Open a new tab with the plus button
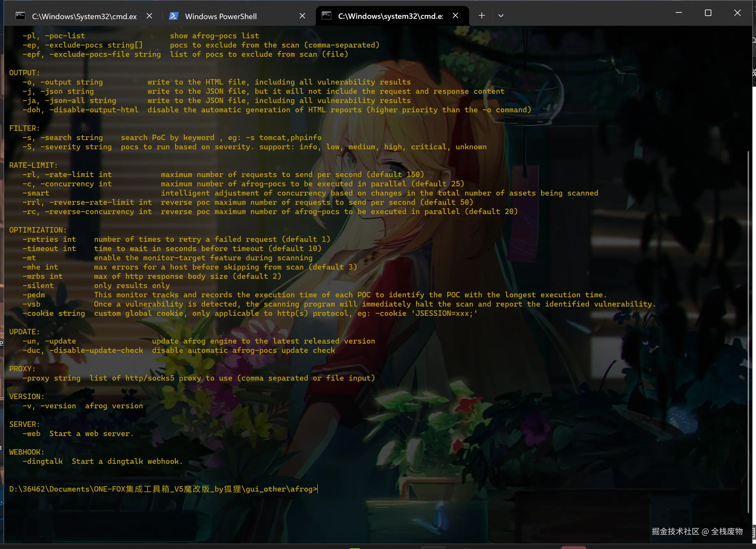Viewport: 756px width, 549px height. [481, 16]
